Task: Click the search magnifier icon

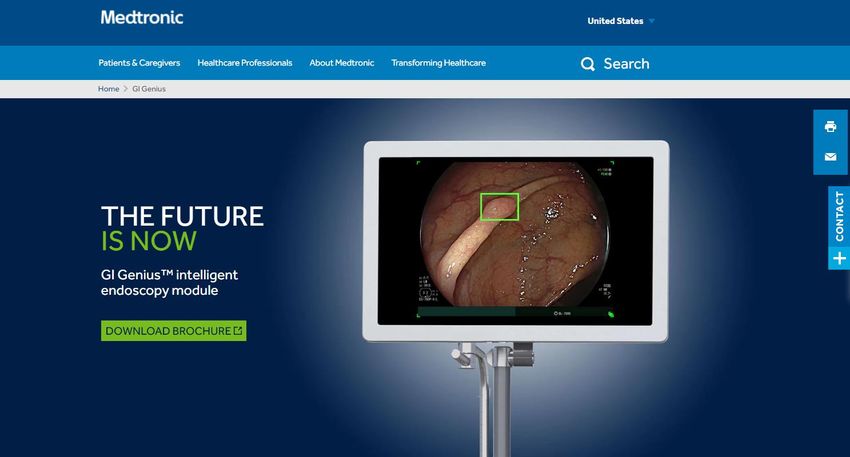Action: click(x=588, y=64)
